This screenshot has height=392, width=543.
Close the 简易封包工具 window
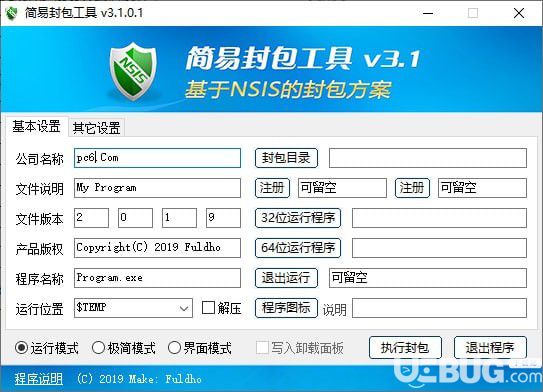point(519,14)
